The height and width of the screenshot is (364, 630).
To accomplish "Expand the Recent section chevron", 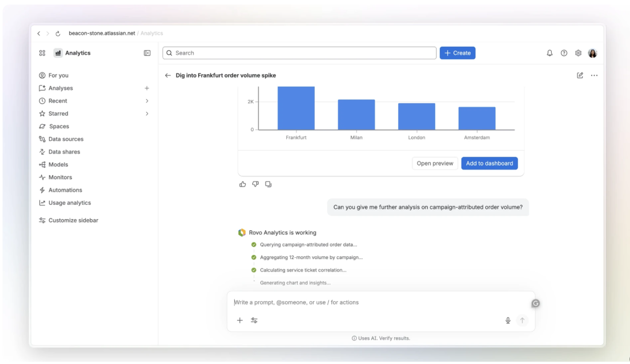I will (x=147, y=101).
